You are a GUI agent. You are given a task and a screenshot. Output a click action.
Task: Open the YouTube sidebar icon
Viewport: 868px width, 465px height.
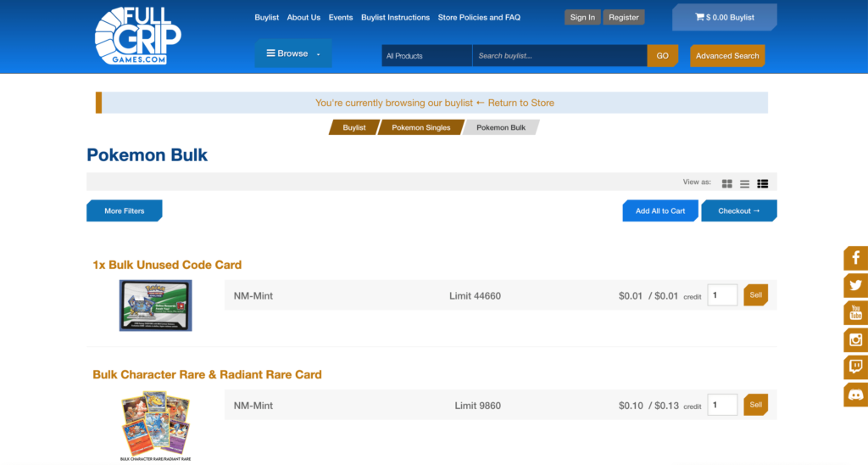tap(856, 312)
